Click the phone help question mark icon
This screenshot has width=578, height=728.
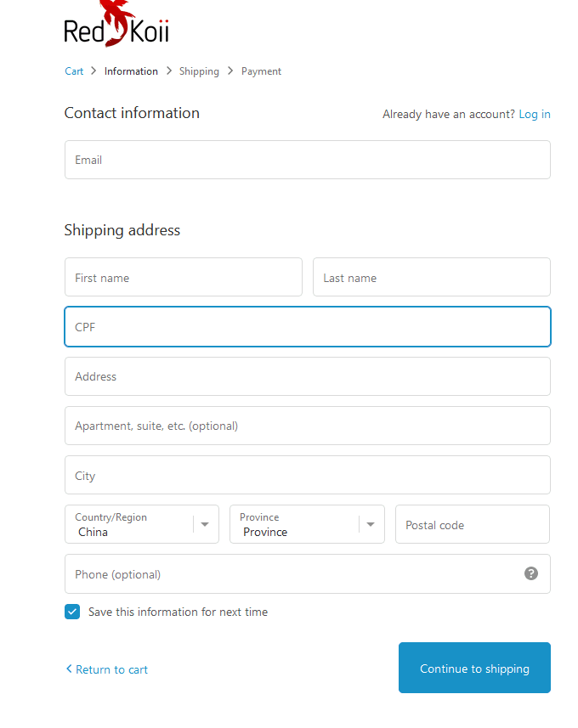(531, 573)
